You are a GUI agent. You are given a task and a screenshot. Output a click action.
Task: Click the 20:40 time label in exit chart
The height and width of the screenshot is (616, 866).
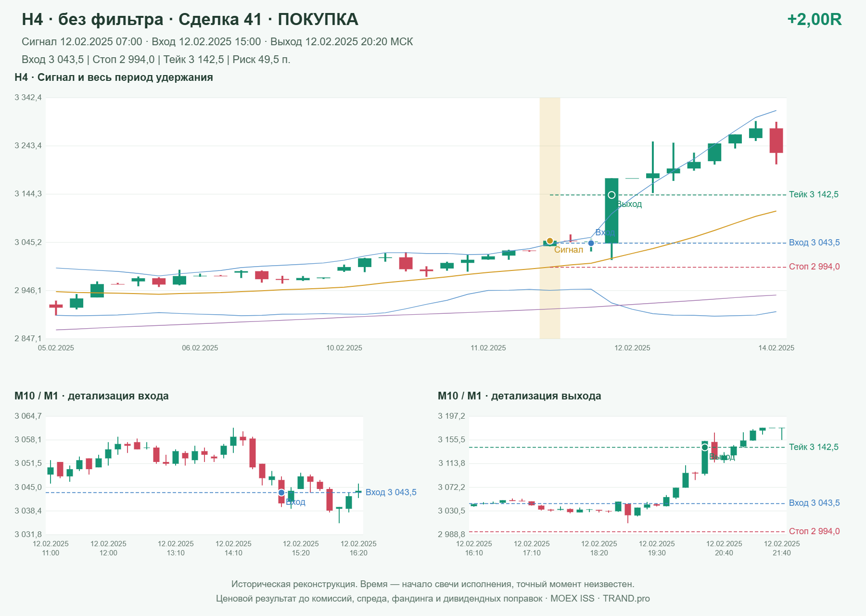point(724,553)
